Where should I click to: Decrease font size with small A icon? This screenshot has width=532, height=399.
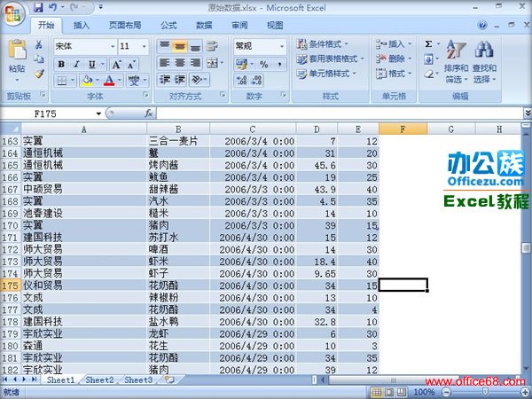[x=131, y=65]
